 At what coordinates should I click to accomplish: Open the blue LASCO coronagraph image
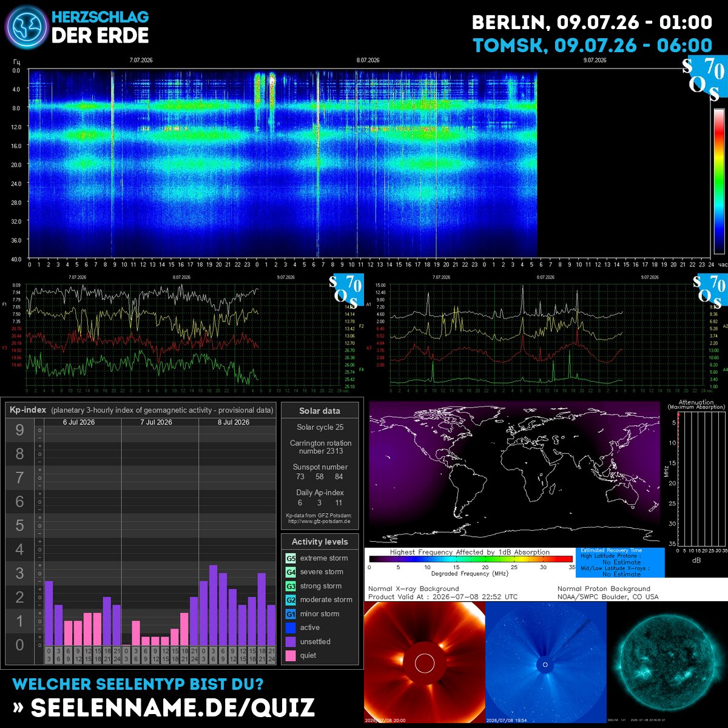click(x=546, y=662)
